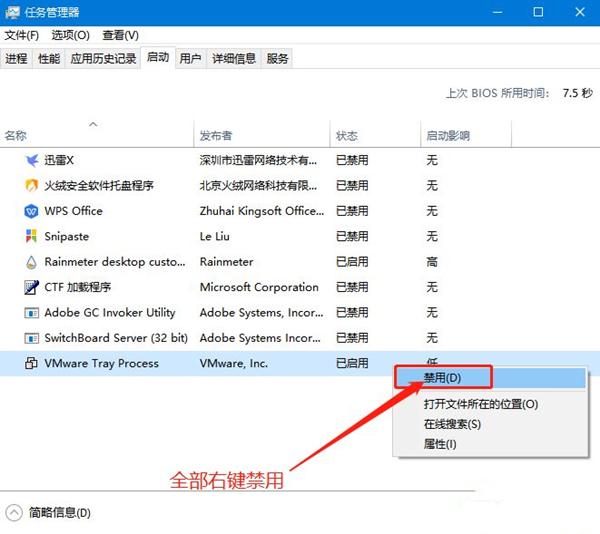Click the Task Manager title bar icon

click(12, 12)
